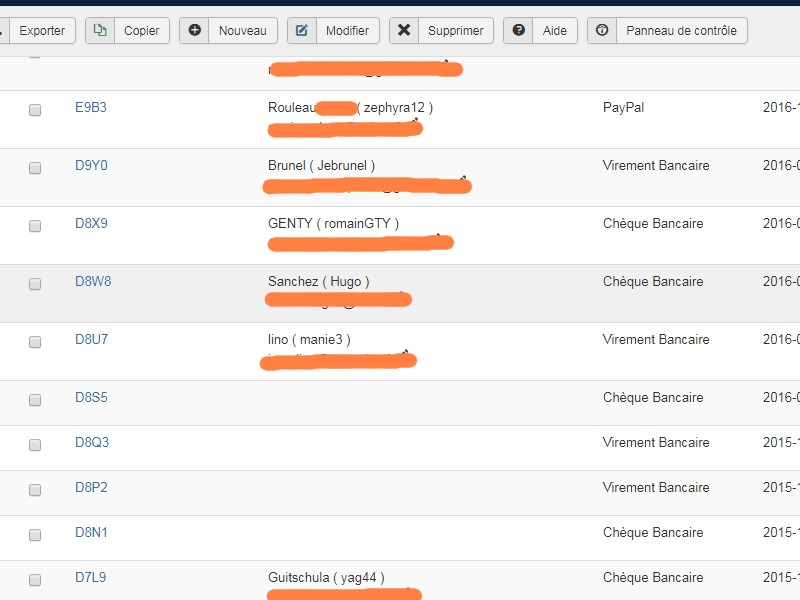800x600 pixels.
Task: Tick the D8W8 row checkbox
Action: 35,284
